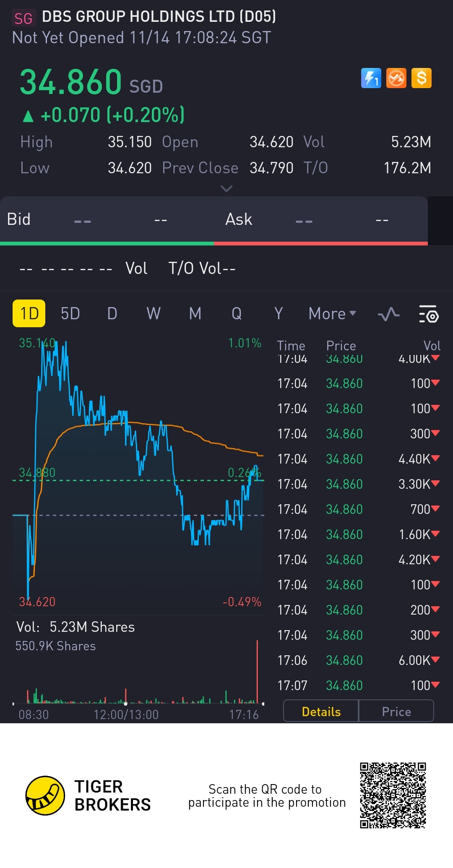
Task: Tap the -0.49% chart label
Action: 242,602
